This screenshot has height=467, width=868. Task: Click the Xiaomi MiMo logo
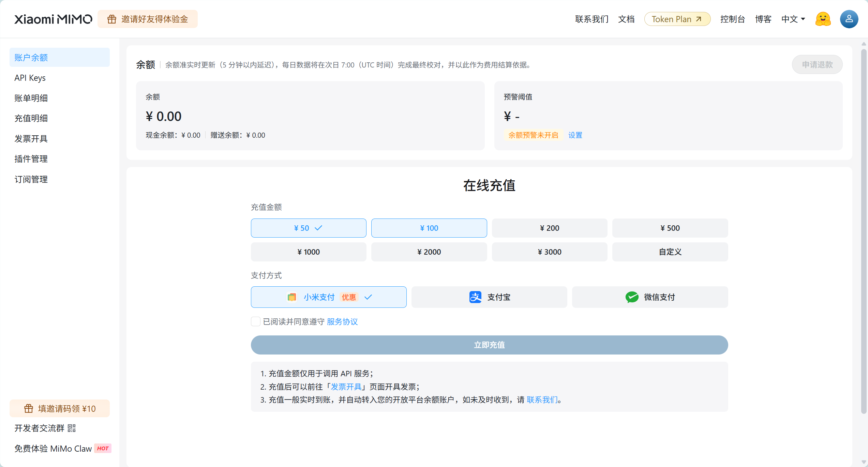pos(53,19)
